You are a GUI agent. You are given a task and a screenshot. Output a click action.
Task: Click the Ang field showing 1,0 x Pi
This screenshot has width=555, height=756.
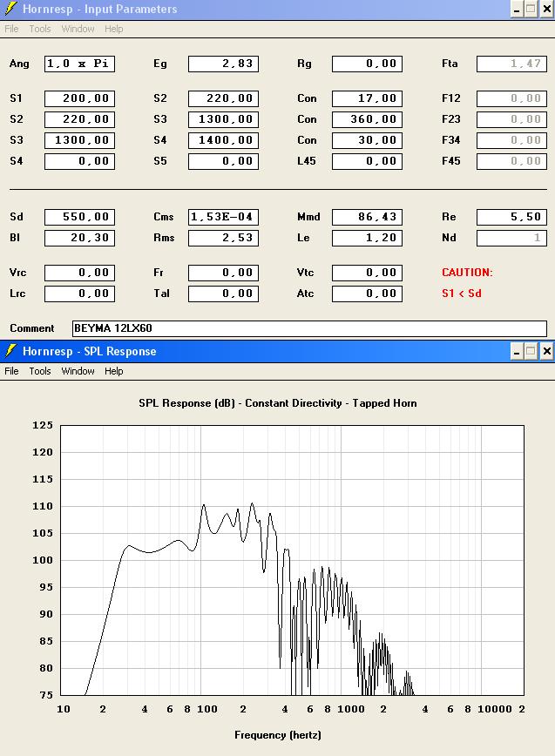pos(79,64)
